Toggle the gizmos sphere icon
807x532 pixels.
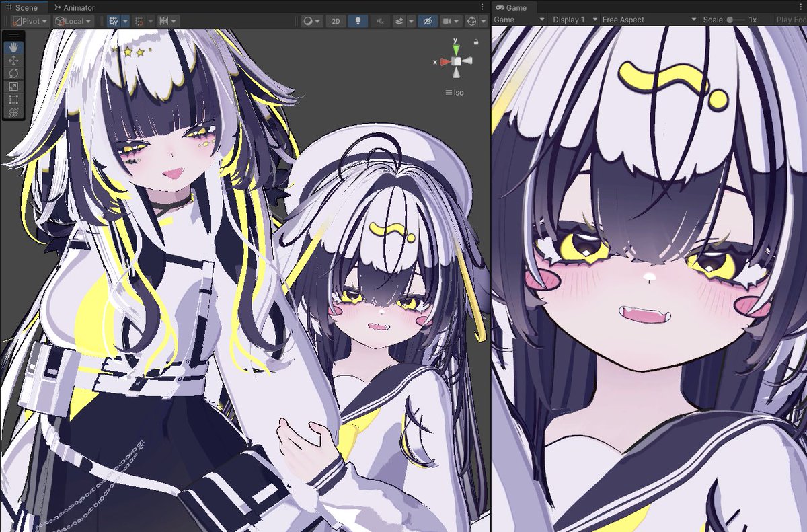click(471, 21)
